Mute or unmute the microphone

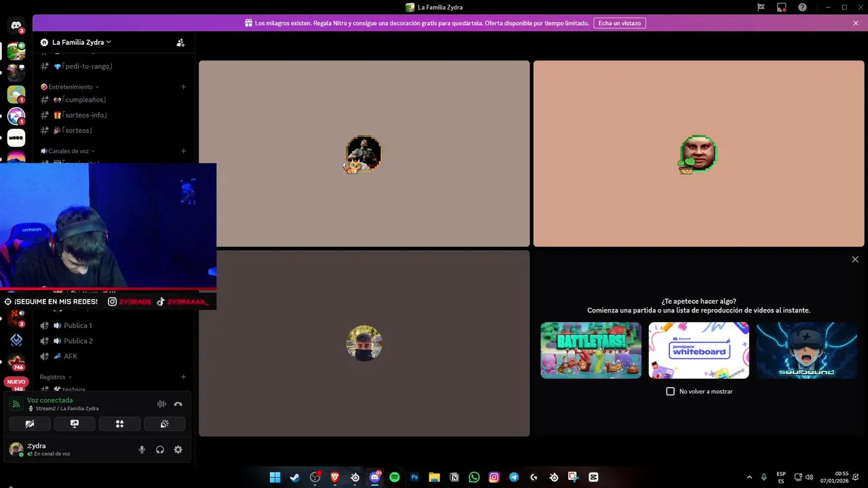(142, 449)
